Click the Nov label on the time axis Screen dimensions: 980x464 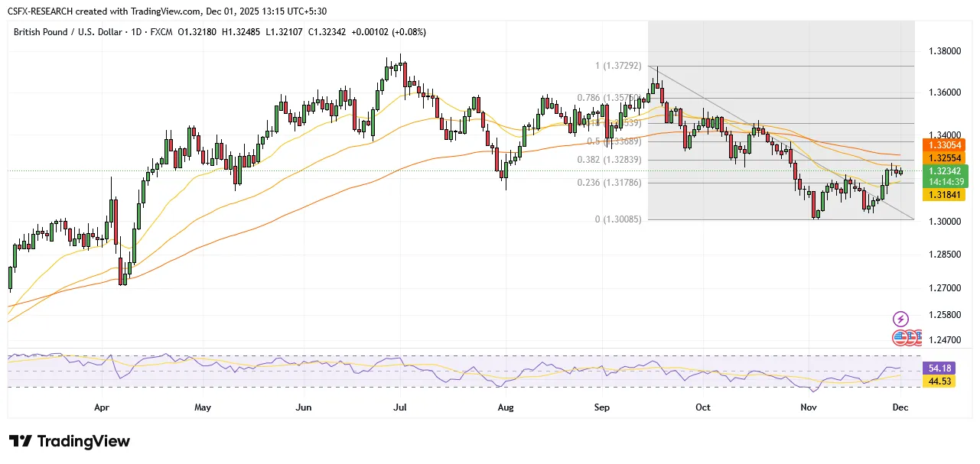pos(809,407)
